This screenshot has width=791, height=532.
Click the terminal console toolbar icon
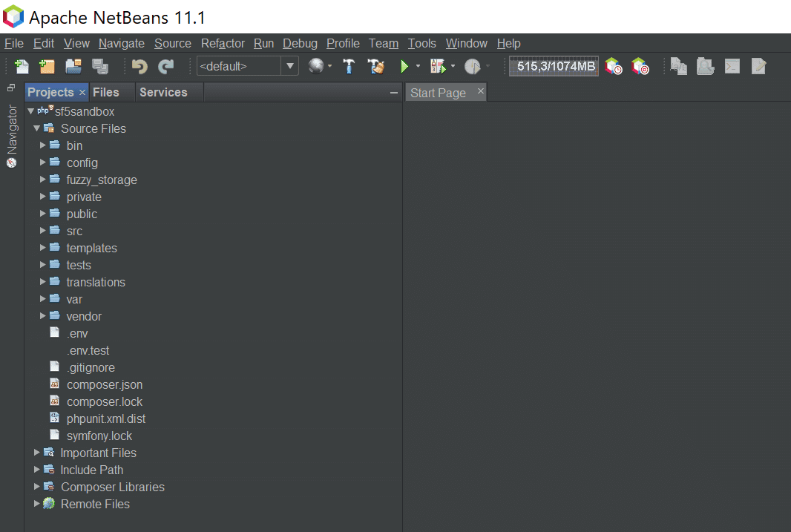732,66
